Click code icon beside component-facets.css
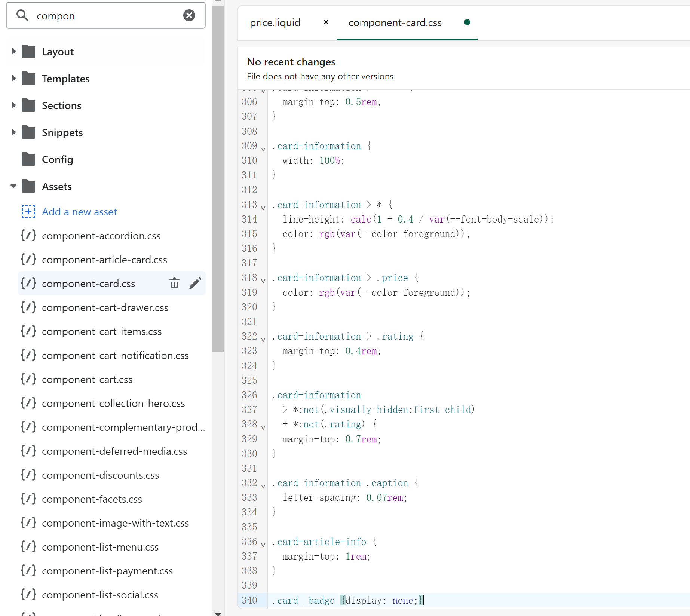The width and height of the screenshot is (690, 616). (x=28, y=499)
